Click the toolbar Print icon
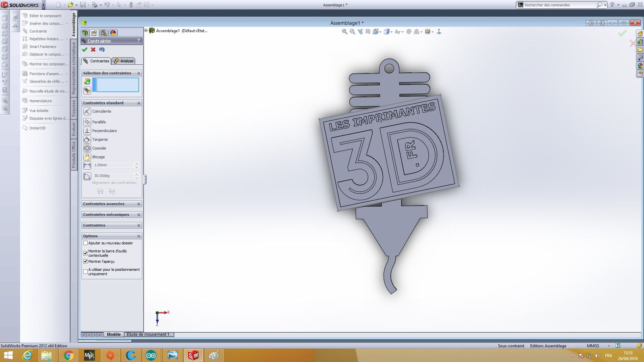 pos(94,5)
